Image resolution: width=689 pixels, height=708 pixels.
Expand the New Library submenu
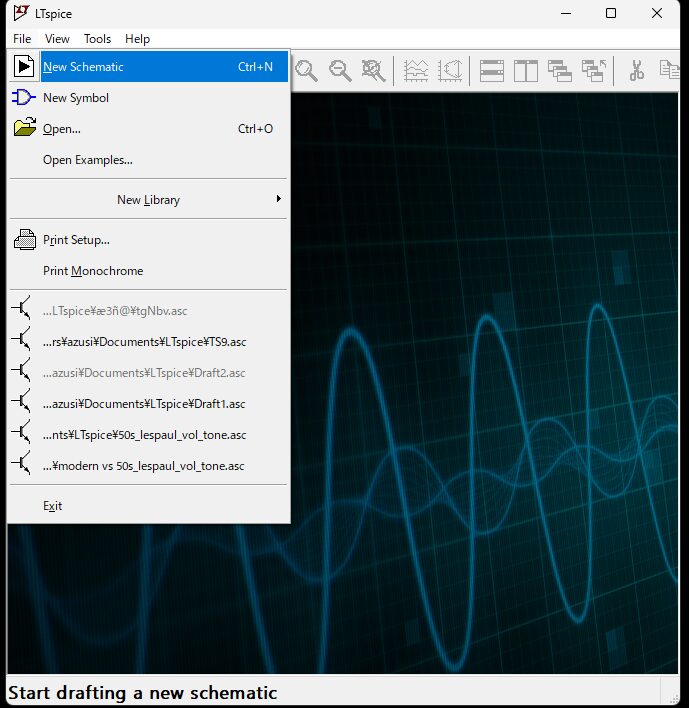(148, 200)
